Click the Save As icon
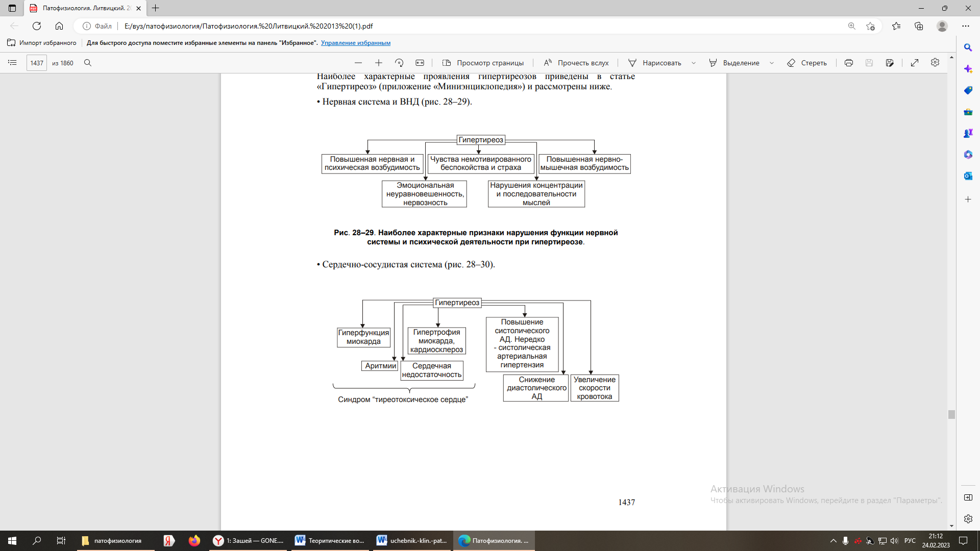The image size is (980, 551). coord(890,63)
